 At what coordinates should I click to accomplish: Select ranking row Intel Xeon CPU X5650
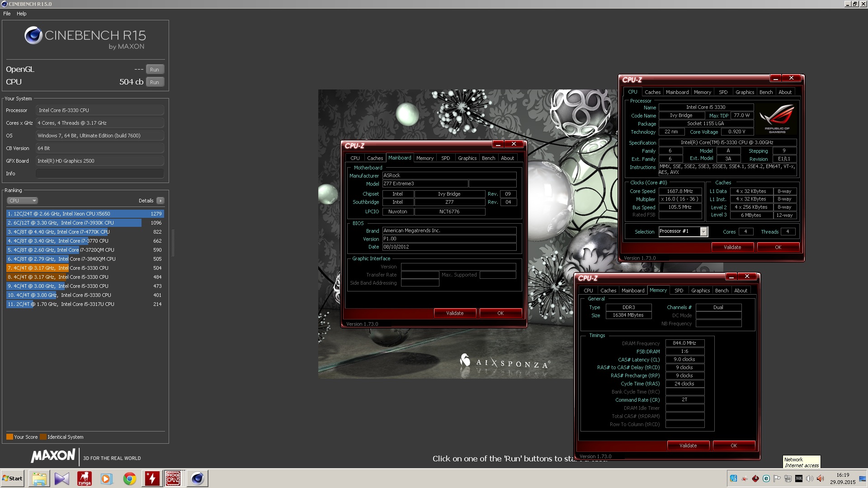(x=85, y=214)
